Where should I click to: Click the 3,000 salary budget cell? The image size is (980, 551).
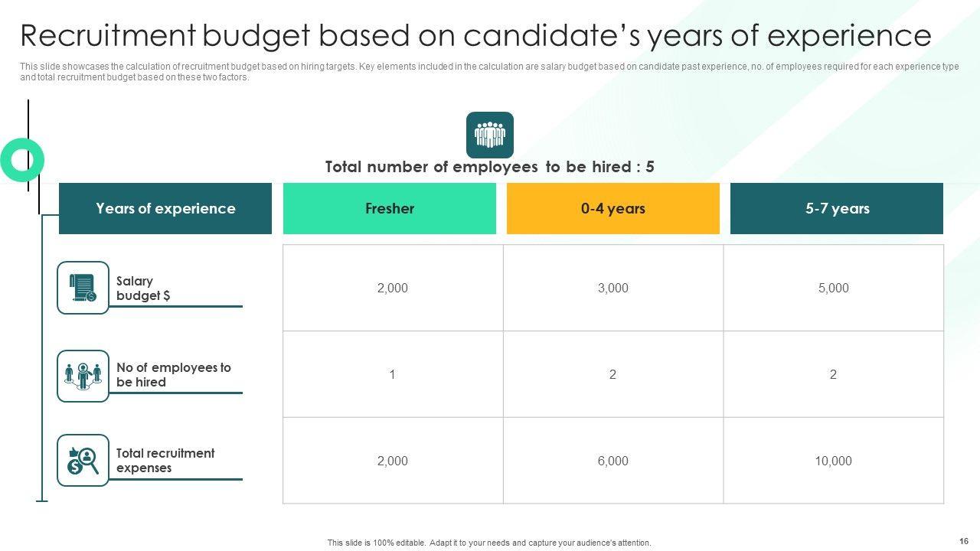(612, 288)
